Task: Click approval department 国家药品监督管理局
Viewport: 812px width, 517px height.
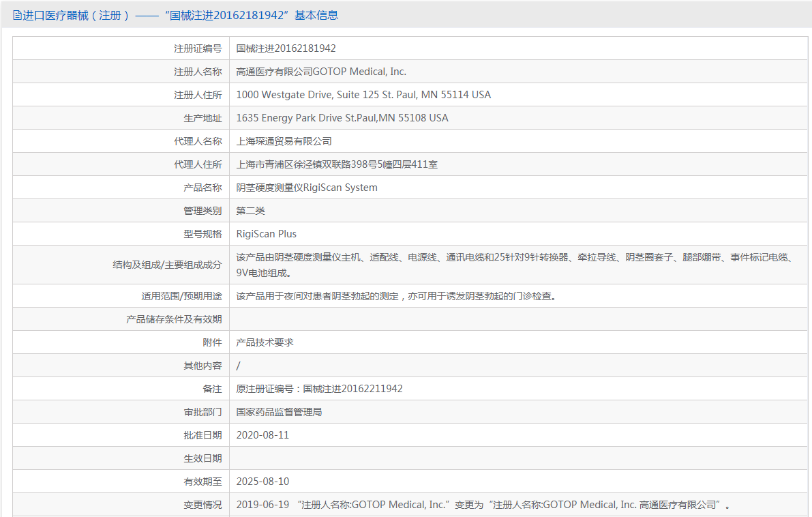Action: [279, 413]
